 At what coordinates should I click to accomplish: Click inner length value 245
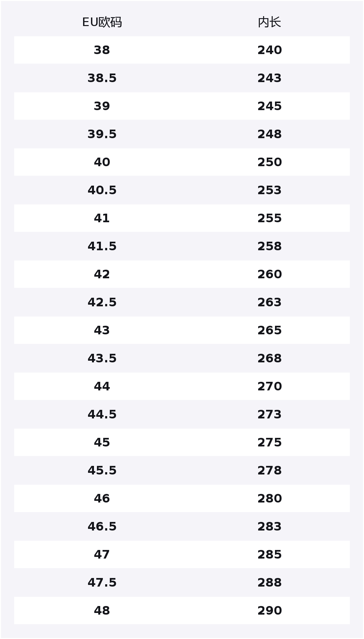coord(269,106)
